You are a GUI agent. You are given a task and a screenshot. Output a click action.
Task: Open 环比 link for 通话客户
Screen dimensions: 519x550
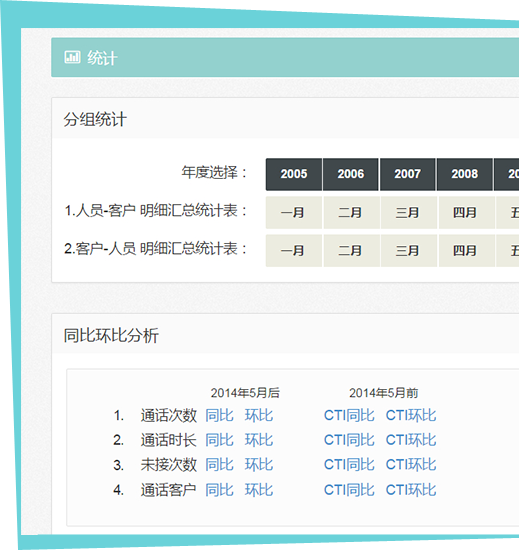pyautogui.click(x=259, y=490)
